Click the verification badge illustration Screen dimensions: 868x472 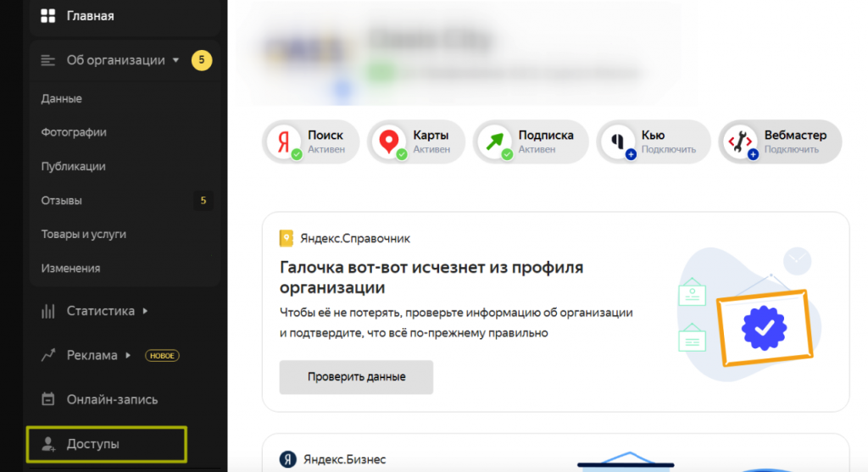765,328
